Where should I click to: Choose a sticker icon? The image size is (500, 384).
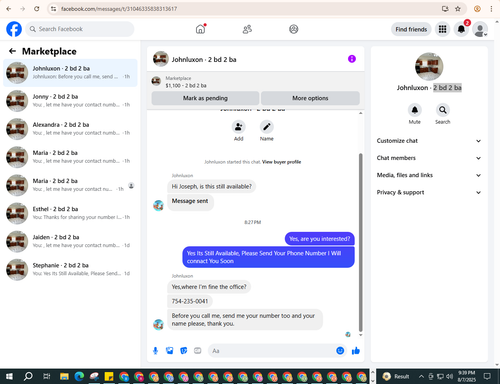tap(184, 351)
